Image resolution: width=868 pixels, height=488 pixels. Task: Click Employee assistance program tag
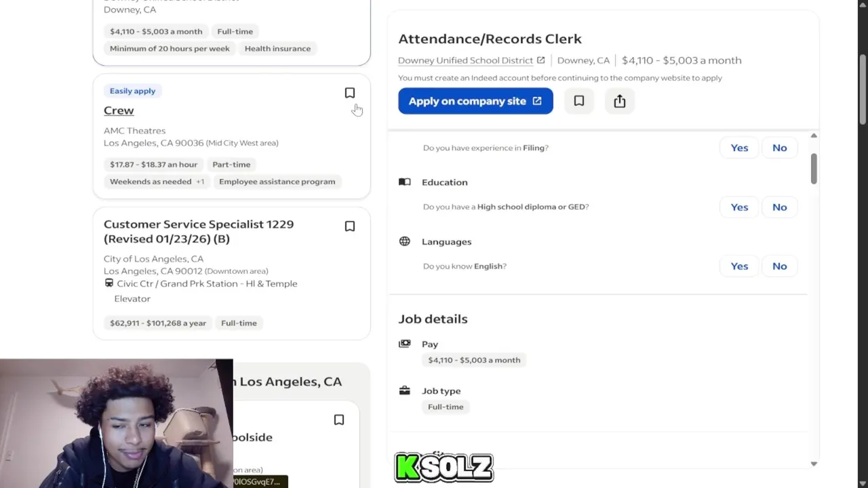click(277, 182)
